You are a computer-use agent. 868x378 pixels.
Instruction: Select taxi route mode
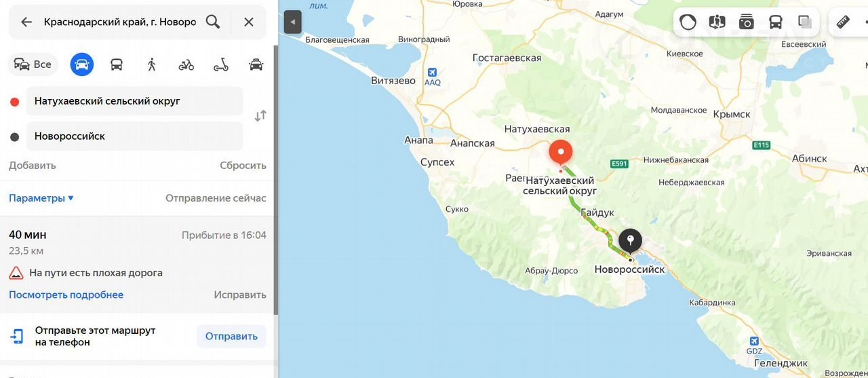click(x=256, y=64)
